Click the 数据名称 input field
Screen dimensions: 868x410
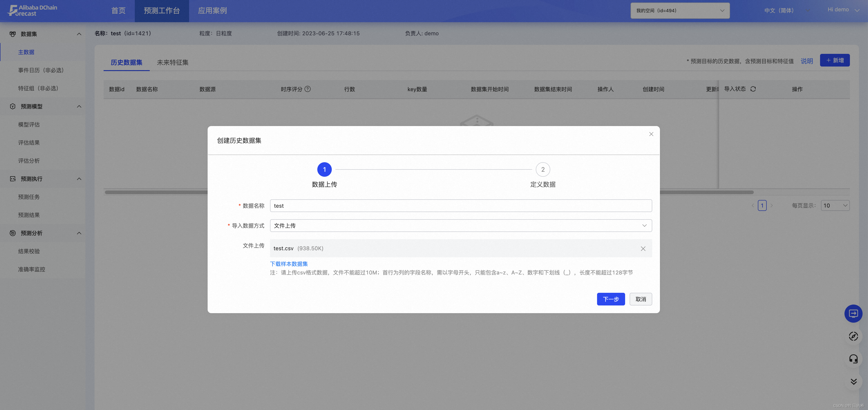(x=461, y=206)
